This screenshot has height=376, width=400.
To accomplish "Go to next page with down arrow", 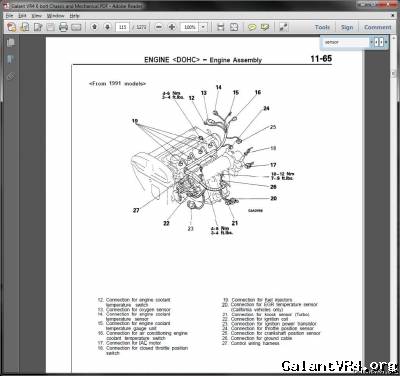I will pos(107,27).
